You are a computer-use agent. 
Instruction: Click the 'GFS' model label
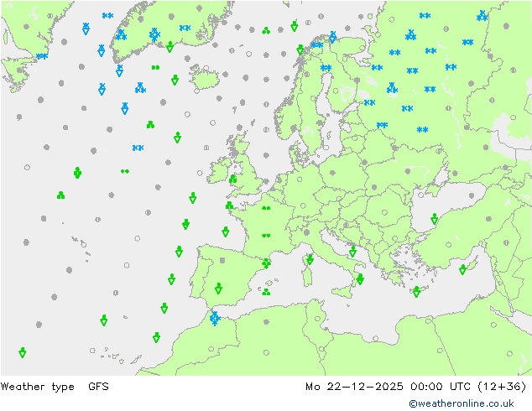pos(98,386)
